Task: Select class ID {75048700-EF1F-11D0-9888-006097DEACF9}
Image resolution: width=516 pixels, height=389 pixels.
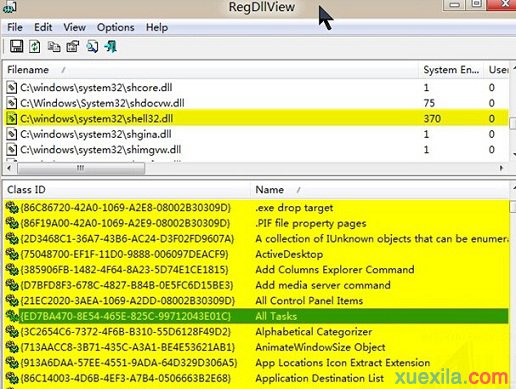Action: (x=125, y=254)
